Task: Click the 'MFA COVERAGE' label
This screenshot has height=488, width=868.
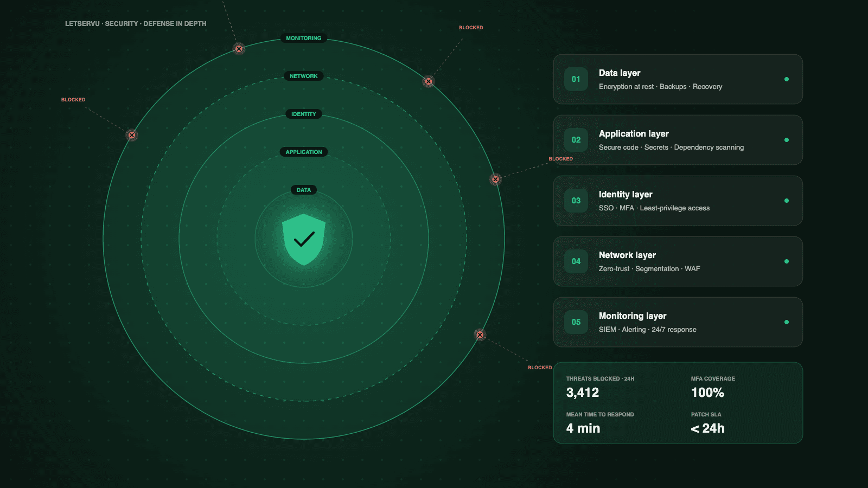Action: coord(713,379)
